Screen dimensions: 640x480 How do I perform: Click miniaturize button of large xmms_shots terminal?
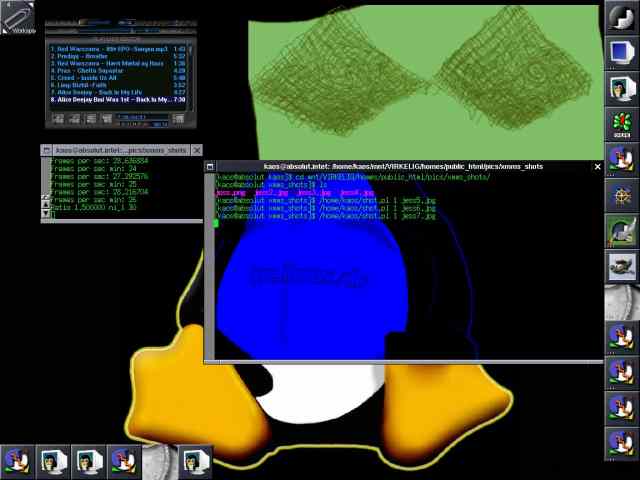click(x=210, y=167)
